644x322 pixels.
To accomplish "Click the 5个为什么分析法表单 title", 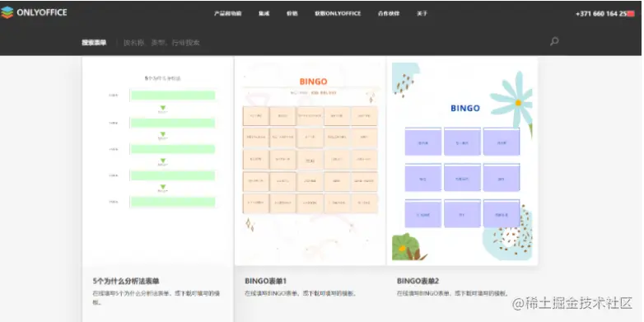I will pyautogui.click(x=126, y=282).
